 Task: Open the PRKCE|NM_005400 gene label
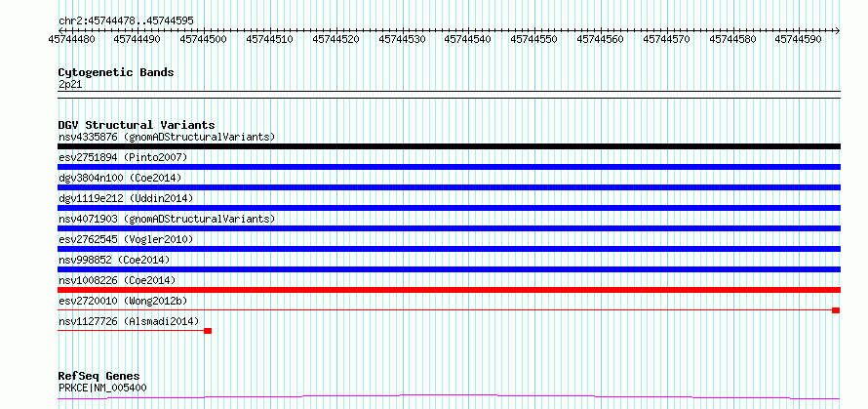click(x=102, y=388)
